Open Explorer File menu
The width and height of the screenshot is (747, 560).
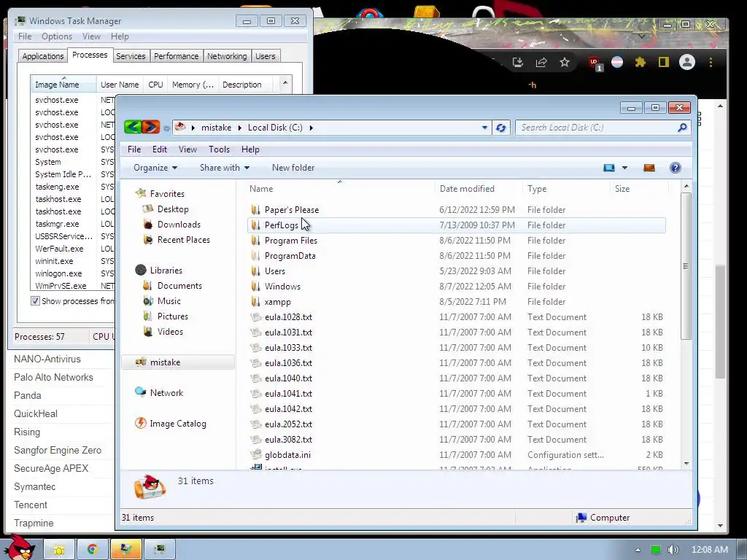click(134, 149)
